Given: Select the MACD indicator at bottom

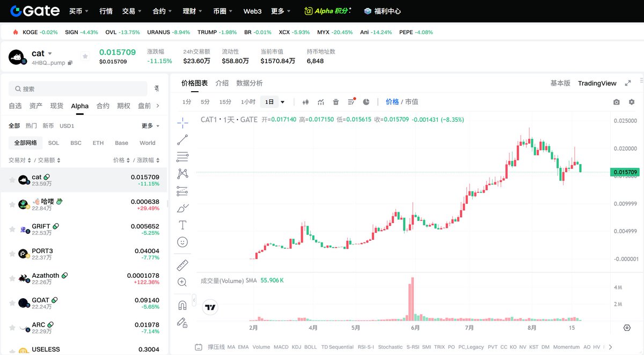Looking at the screenshot, I should [281, 347].
